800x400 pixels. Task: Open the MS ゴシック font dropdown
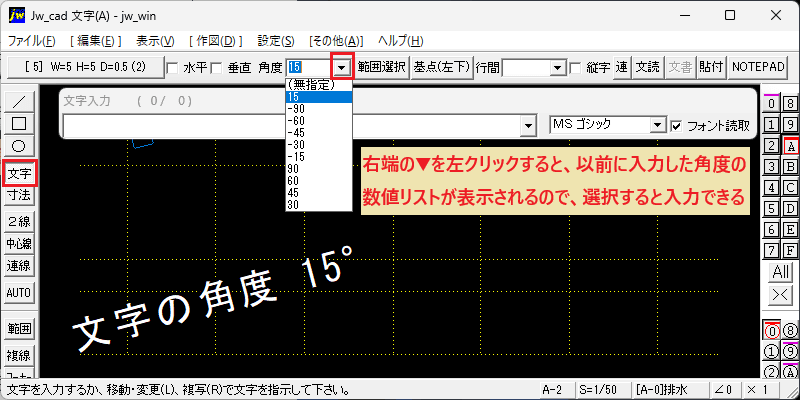[658, 126]
